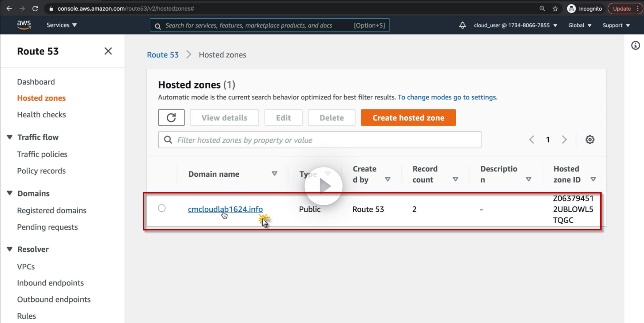Viewport: 644px width, 323px height.
Task: Click the Edit button
Action: [283, 117]
